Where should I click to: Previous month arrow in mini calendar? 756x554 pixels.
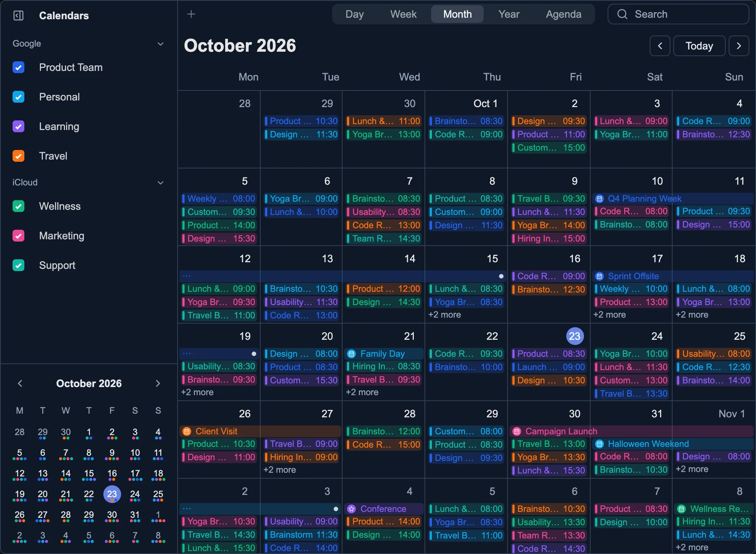click(x=20, y=383)
